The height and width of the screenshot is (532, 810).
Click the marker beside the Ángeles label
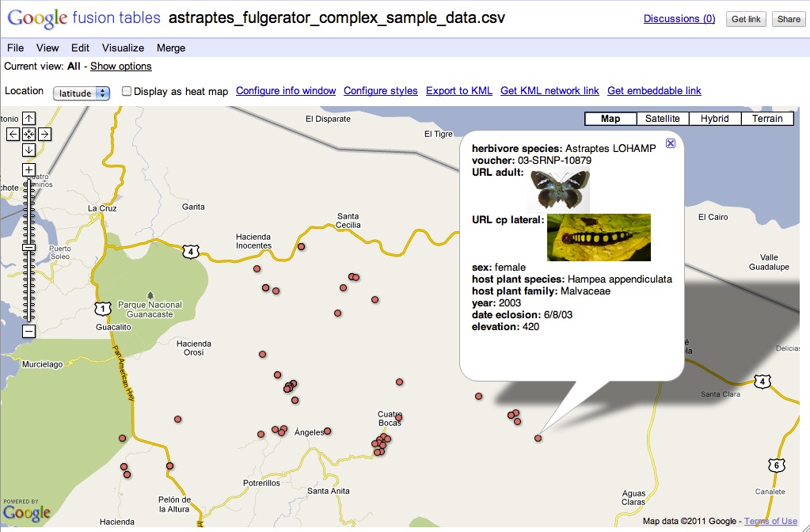point(327,431)
